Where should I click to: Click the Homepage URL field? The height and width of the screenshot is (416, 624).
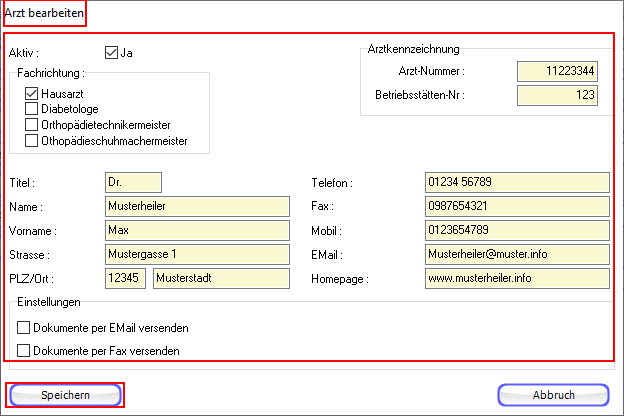tap(516, 278)
